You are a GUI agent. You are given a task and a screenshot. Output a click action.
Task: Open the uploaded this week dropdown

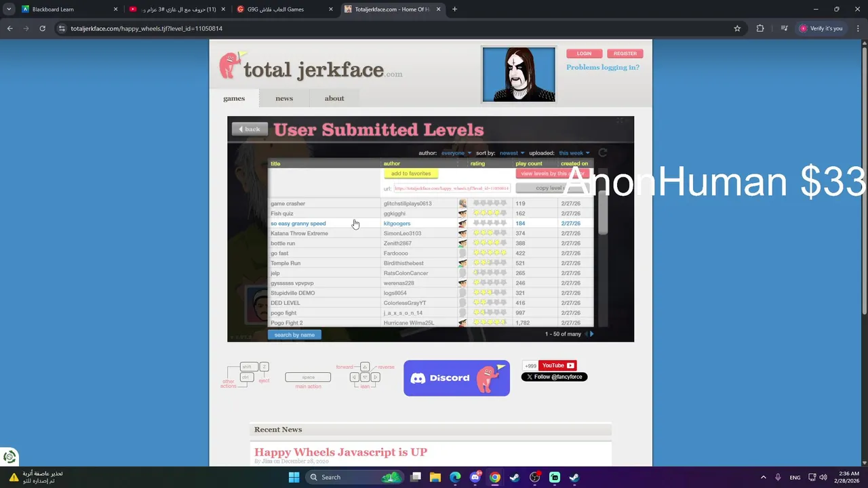tap(574, 153)
